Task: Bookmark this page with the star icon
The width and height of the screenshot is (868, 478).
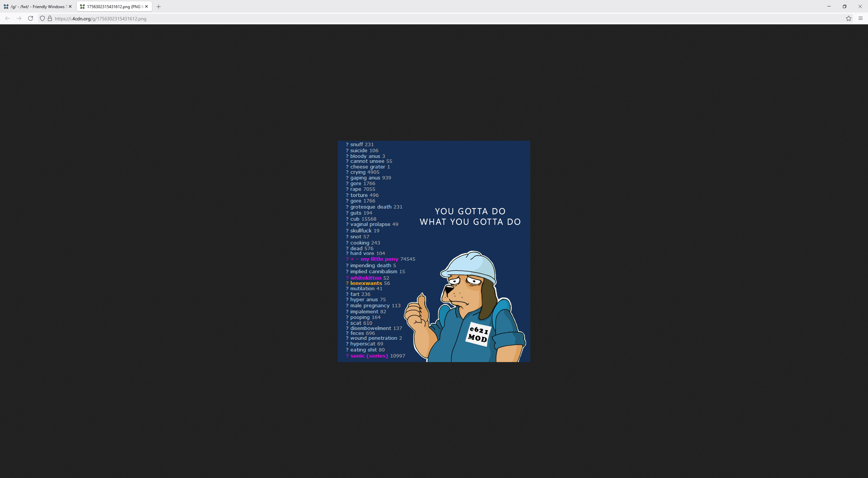Action: pos(848,18)
